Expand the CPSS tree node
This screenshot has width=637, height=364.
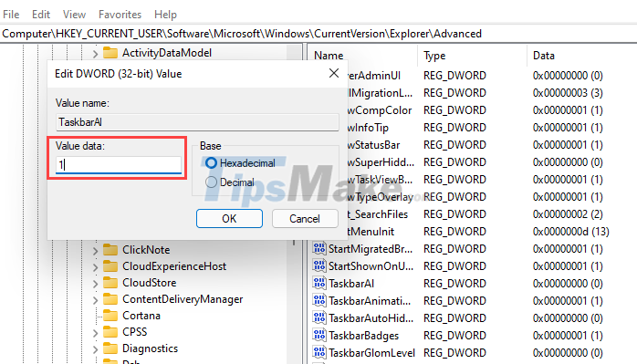point(95,333)
